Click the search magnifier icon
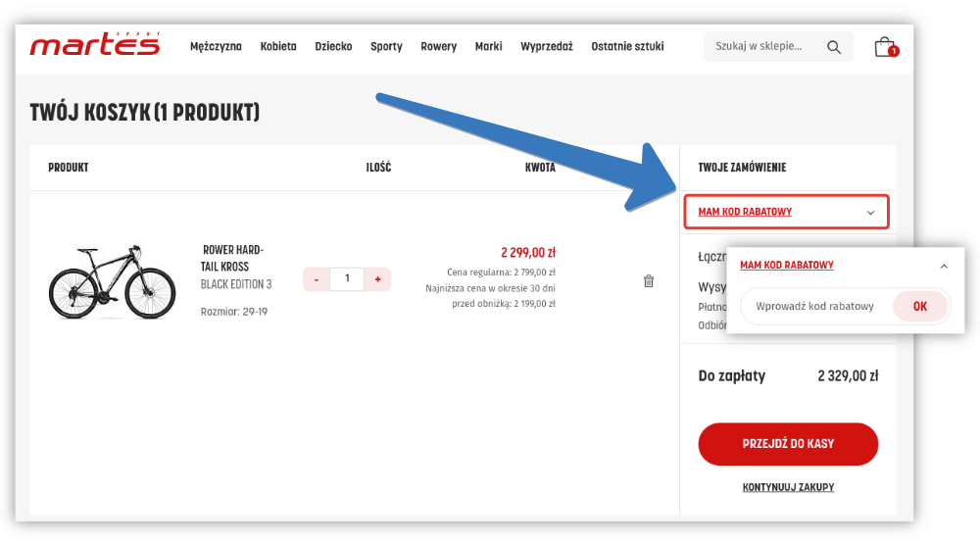This screenshot has height=545, width=980. pyautogui.click(x=834, y=47)
